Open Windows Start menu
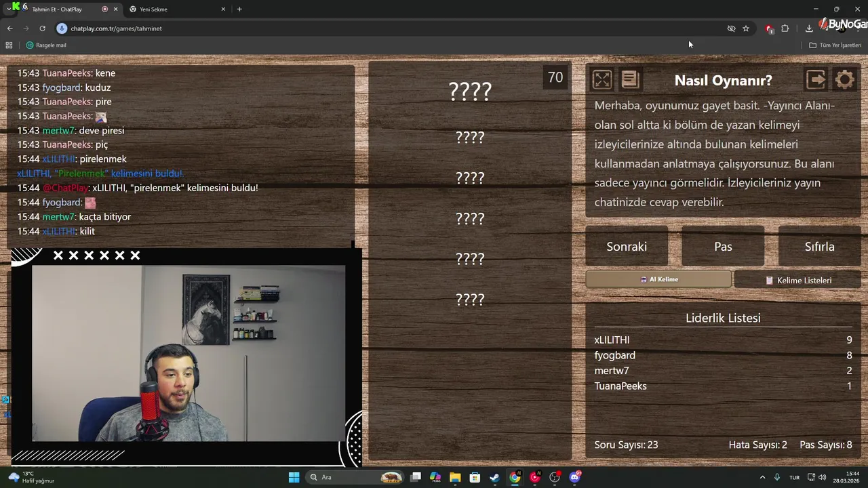 click(x=294, y=477)
